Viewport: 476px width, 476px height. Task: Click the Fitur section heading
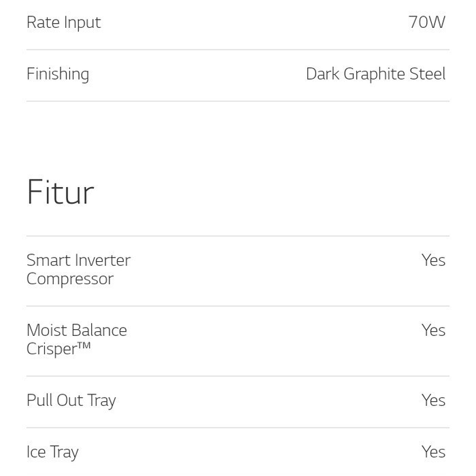tap(60, 192)
